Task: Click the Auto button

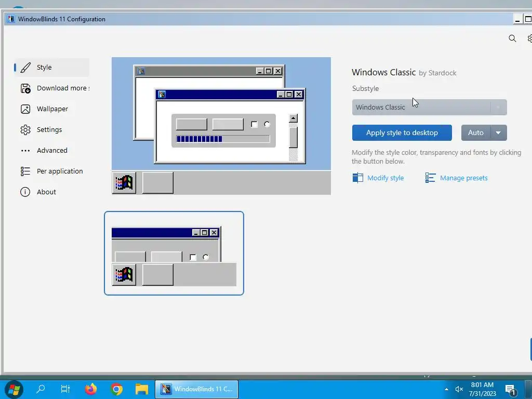Action: tap(476, 132)
